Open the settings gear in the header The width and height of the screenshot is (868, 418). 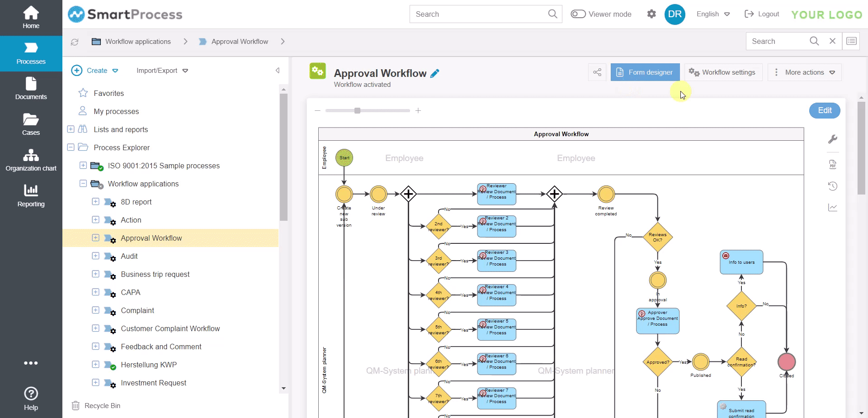[x=651, y=14]
